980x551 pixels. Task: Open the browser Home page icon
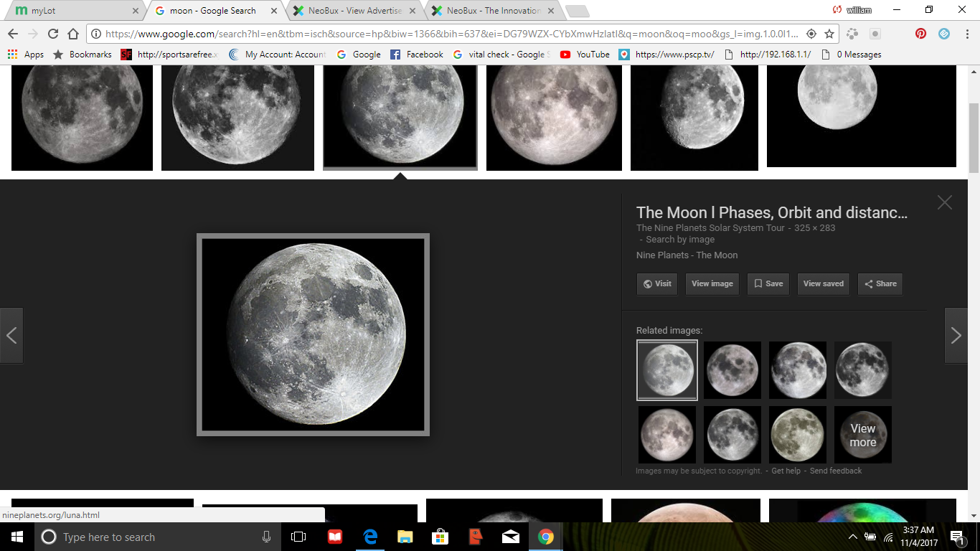(x=72, y=34)
